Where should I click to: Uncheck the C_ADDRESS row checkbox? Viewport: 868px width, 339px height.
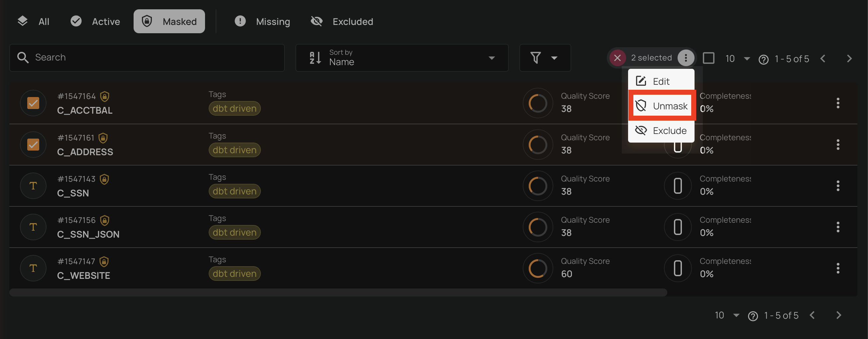33,145
